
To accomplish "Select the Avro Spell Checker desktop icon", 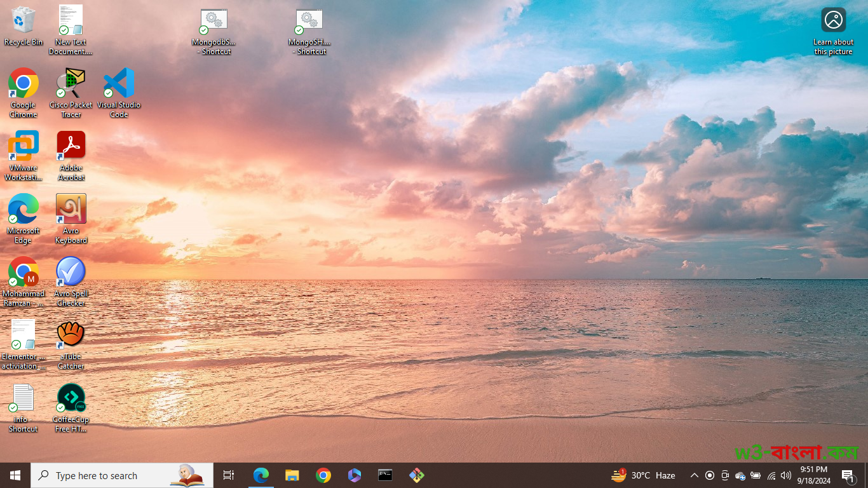I will [71, 281].
